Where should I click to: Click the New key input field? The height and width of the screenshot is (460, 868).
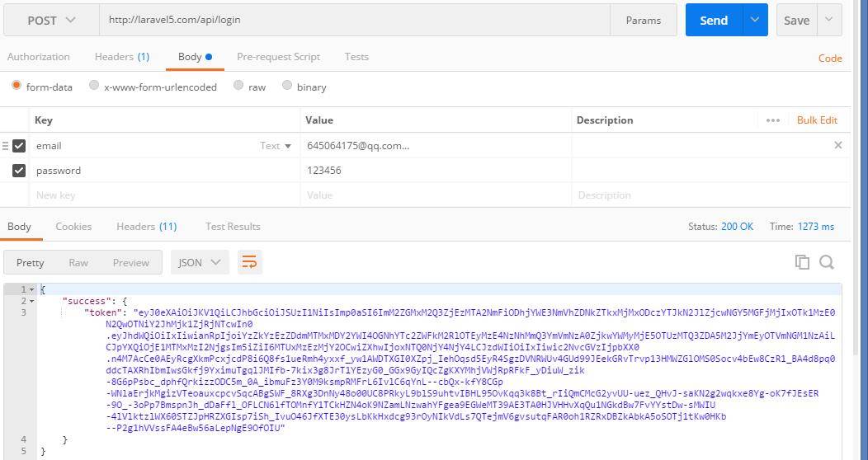tap(164, 195)
